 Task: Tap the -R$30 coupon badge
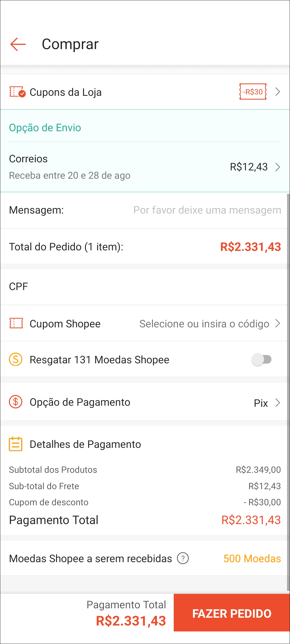[x=253, y=92]
